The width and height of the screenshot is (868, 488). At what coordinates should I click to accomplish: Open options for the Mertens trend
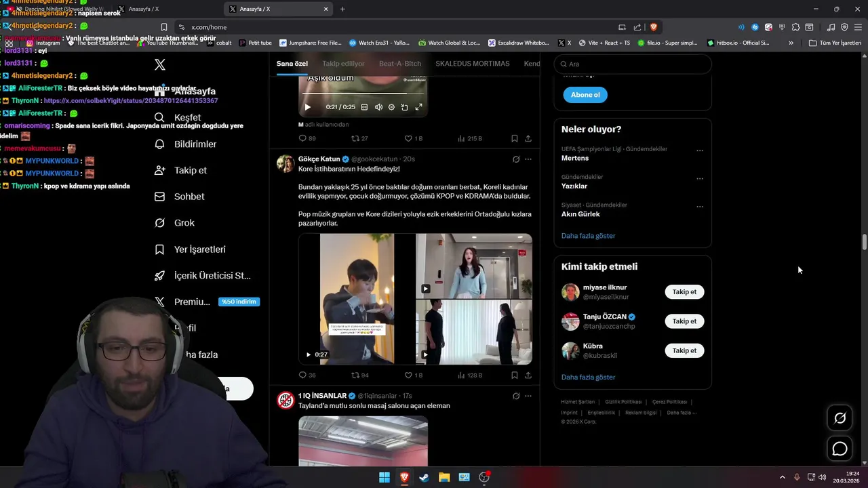pos(700,150)
